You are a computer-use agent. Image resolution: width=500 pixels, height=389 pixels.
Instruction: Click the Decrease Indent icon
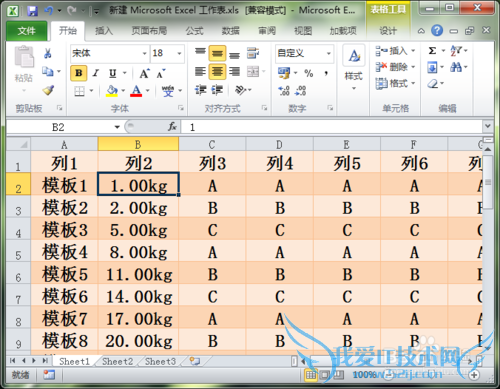200,90
